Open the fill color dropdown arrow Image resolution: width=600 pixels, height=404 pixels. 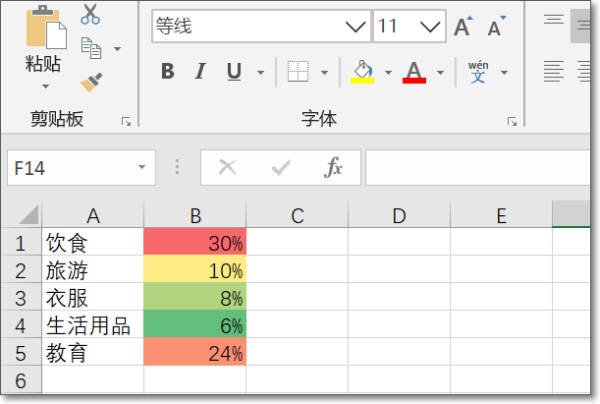388,73
